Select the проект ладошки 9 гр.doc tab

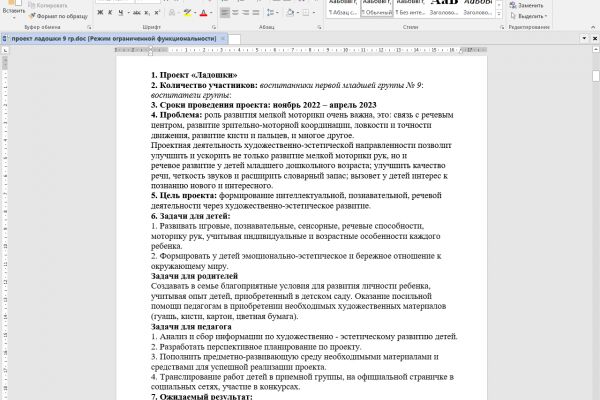(x=114, y=39)
